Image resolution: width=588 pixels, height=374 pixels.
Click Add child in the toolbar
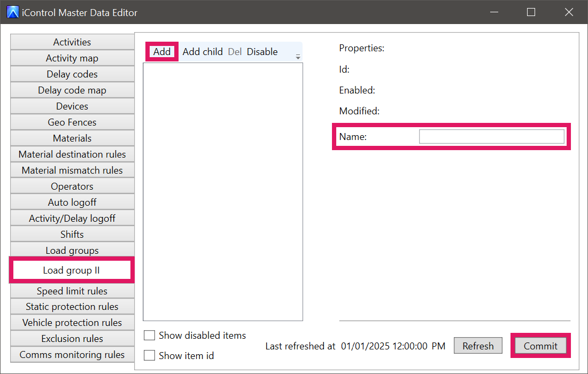click(203, 52)
